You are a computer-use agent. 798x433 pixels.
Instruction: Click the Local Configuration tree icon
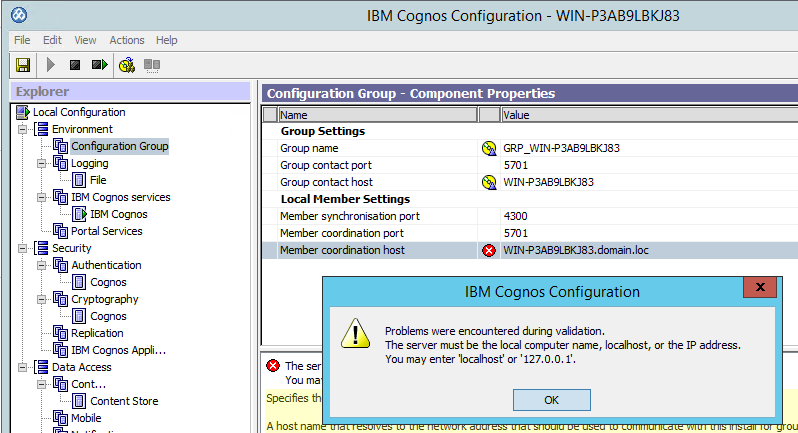point(23,112)
